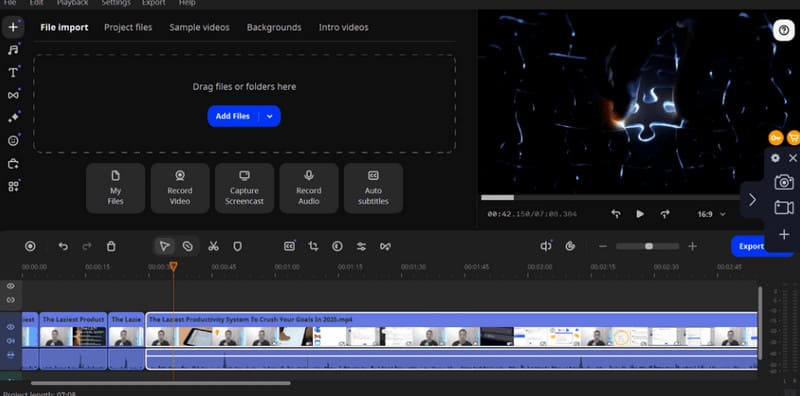Select the blade cut mode tool
Image resolution: width=800 pixels, height=396 pixels.
pyautogui.click(x=188, y=246)
